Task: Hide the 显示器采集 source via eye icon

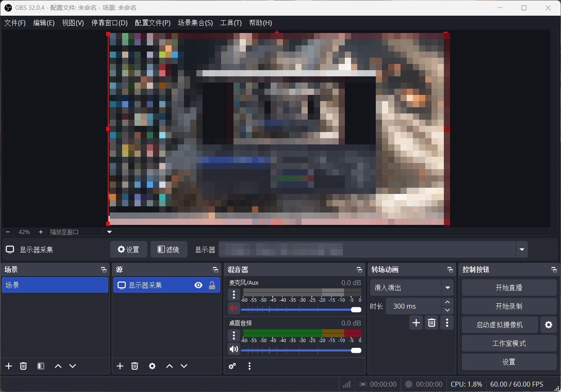Action: (198, 285)
